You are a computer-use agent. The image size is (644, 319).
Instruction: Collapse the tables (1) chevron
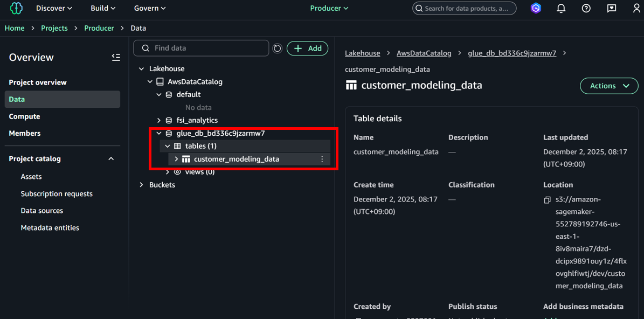[x=168, y=145]
